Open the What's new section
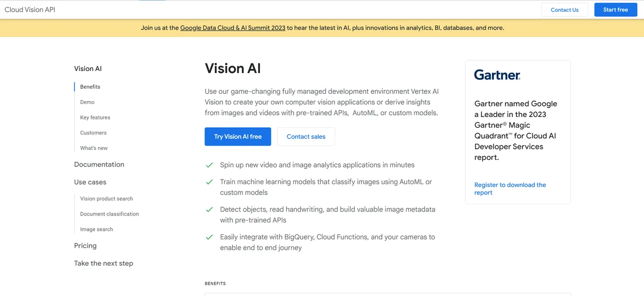644x296 pixels. pyautogui.click(x=93, y=148)
